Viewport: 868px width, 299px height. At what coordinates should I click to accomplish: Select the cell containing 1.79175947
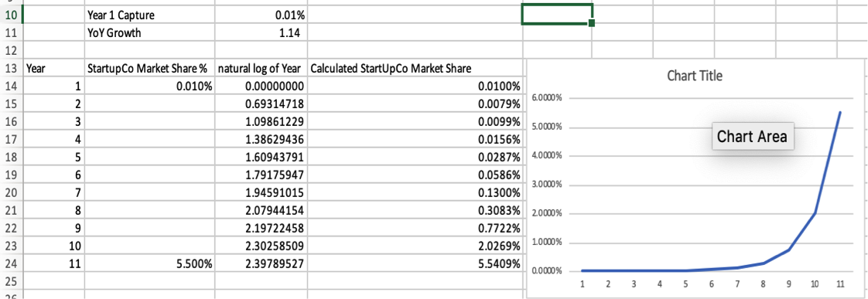point(261,175)
